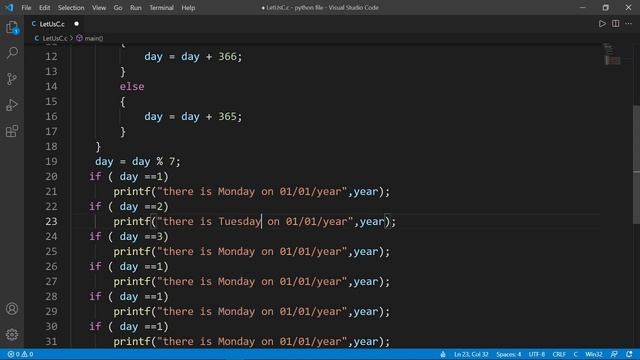Click the closing brace on line 18
The height and width of the screenshot is (360, 640).
tap(98, 147)
